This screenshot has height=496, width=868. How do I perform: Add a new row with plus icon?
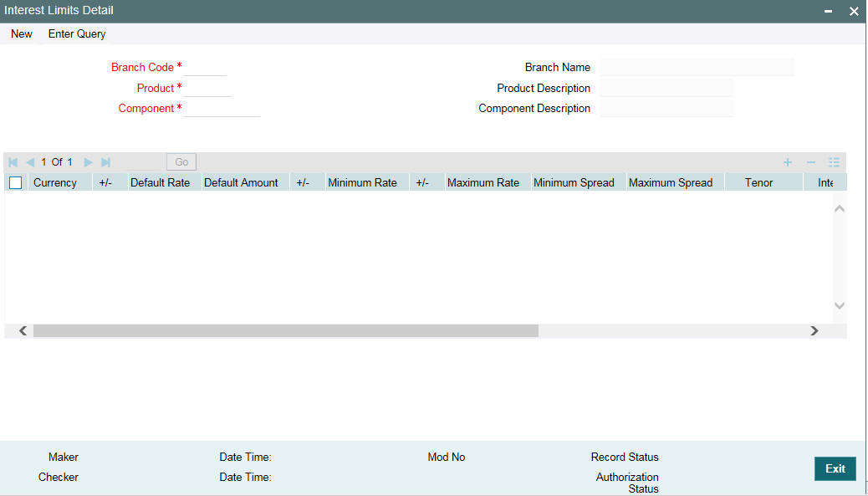(787, 162)
